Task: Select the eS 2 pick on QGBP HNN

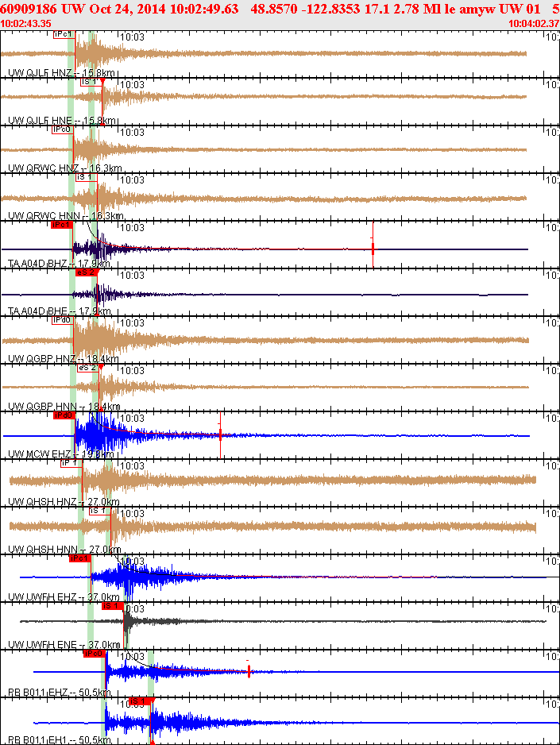Action: tap(88, 367)
